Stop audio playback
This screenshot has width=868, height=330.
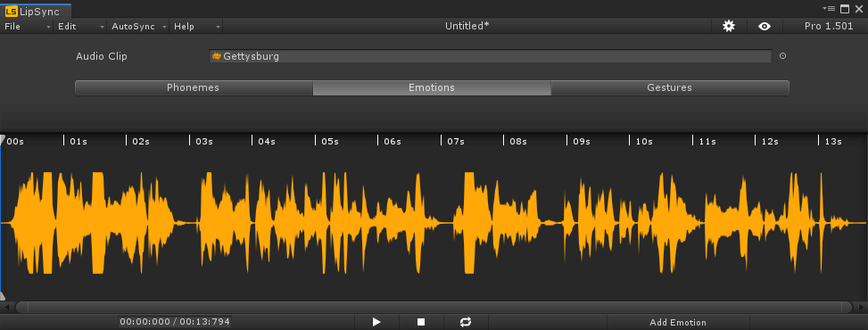(421, 322)
